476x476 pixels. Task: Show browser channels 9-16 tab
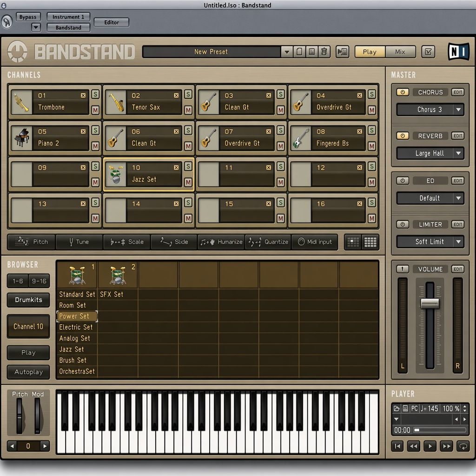click(39, 281)
